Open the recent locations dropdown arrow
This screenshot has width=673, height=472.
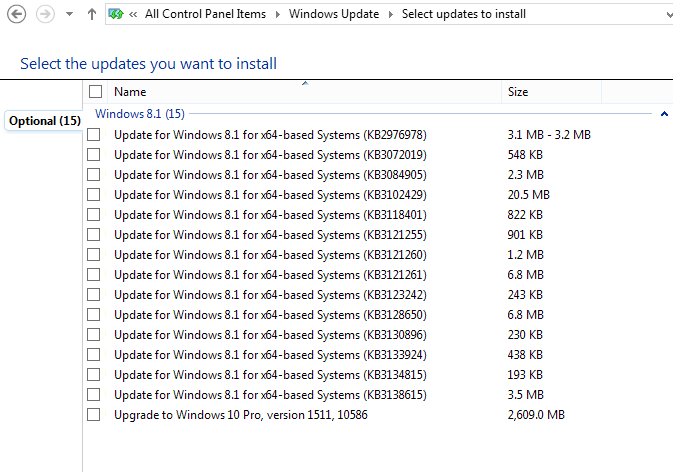pos(68,15)
